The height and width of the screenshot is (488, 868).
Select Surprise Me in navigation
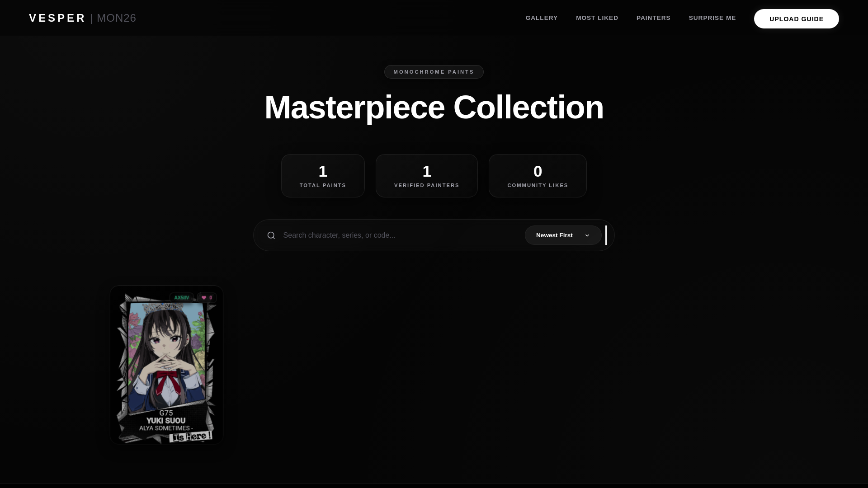pyautogui.click(x=712, y=18)
